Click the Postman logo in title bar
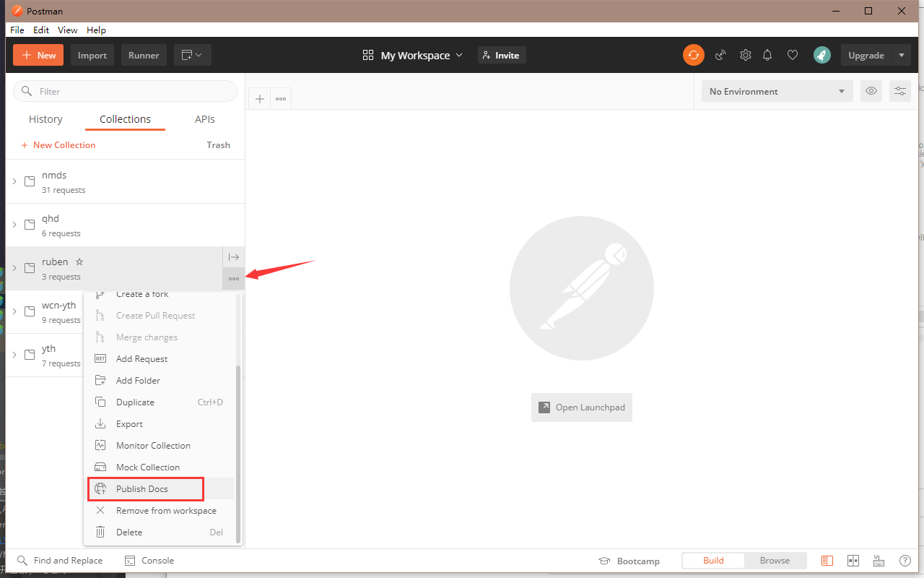924x578 pixels. (17, 11)
